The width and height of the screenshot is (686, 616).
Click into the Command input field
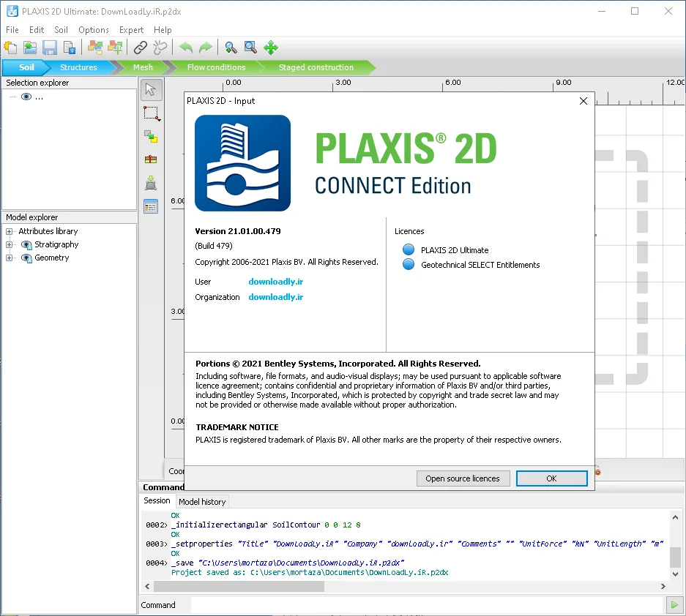pyautogui.click(x=428, y=605)
